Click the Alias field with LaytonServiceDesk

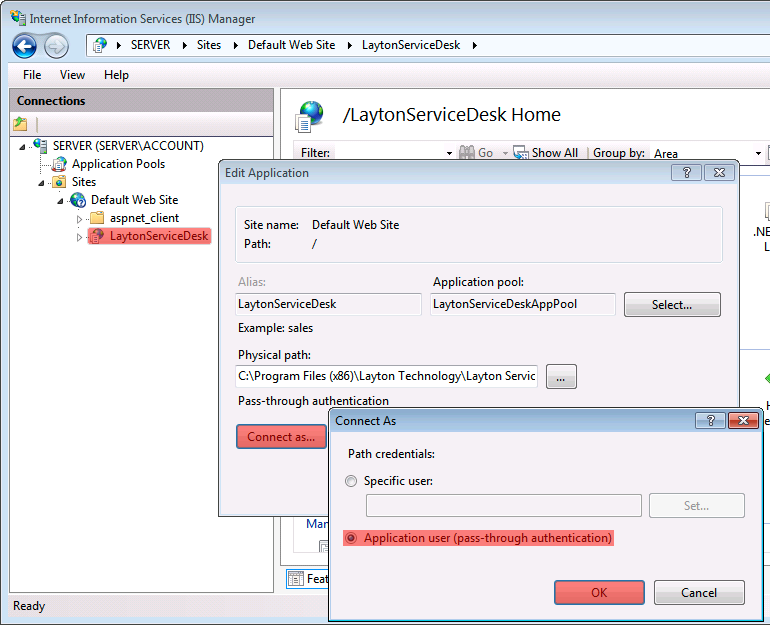tap(328, 304)
